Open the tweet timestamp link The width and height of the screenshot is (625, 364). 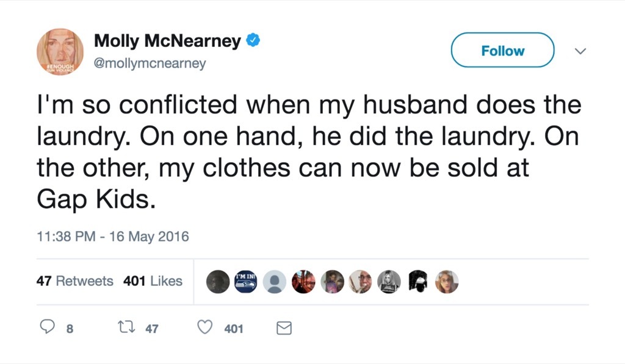point(112,236)
